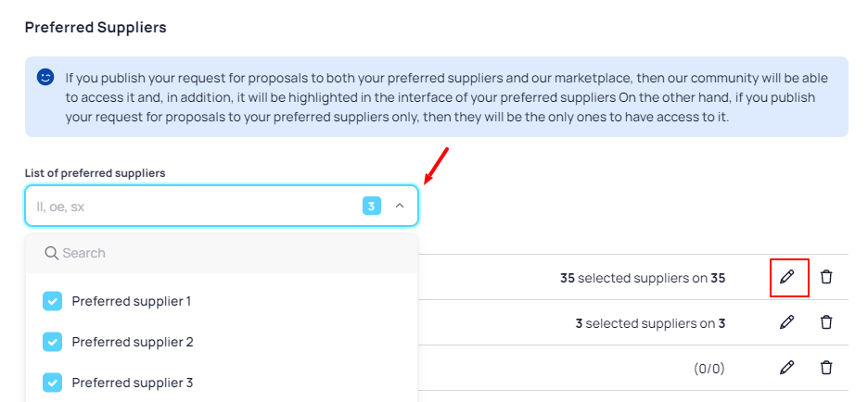Choose the 'Preferred supplier 2' option label

(x=133, y=342)
